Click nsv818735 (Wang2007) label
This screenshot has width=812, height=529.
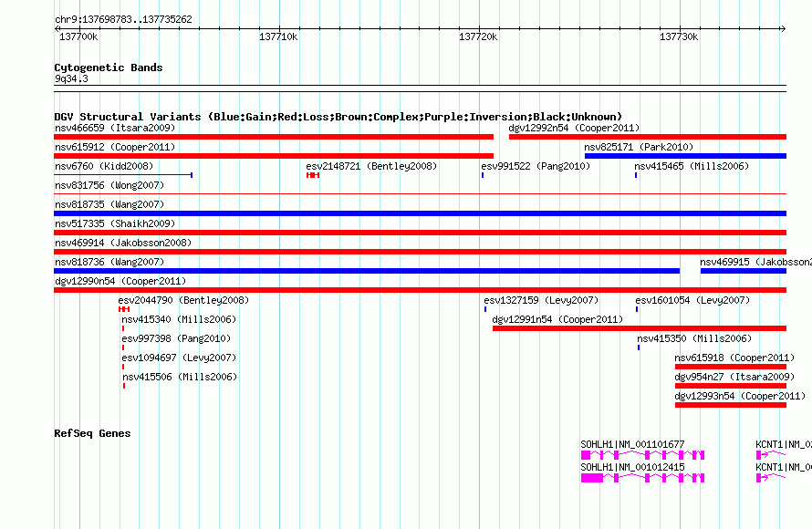pyautogui.click(x=109, y=204)
